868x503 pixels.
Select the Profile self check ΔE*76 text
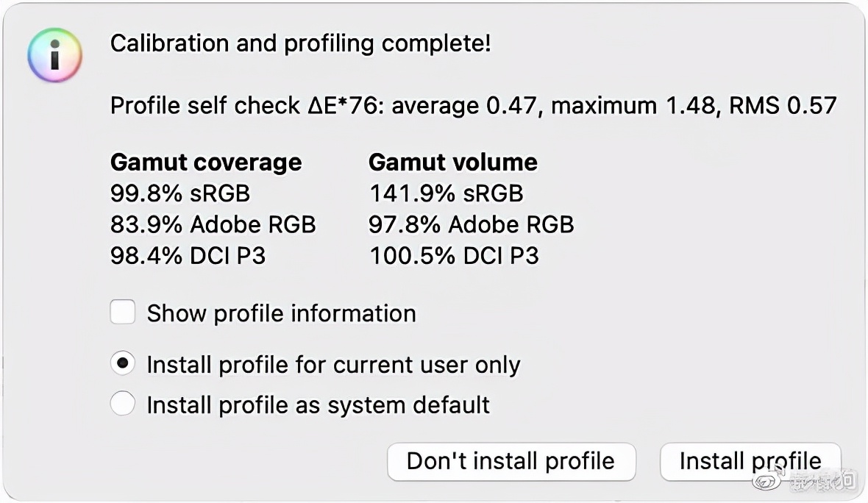click(474, 105)
